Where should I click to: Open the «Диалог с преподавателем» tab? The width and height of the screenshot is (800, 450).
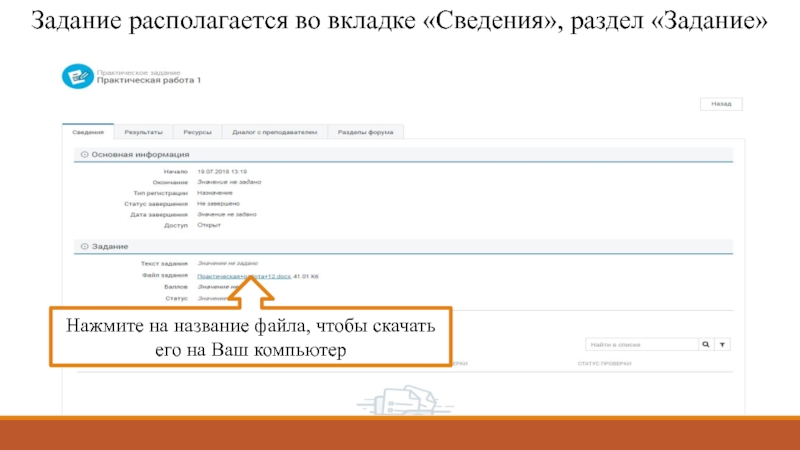coord(274,131)
